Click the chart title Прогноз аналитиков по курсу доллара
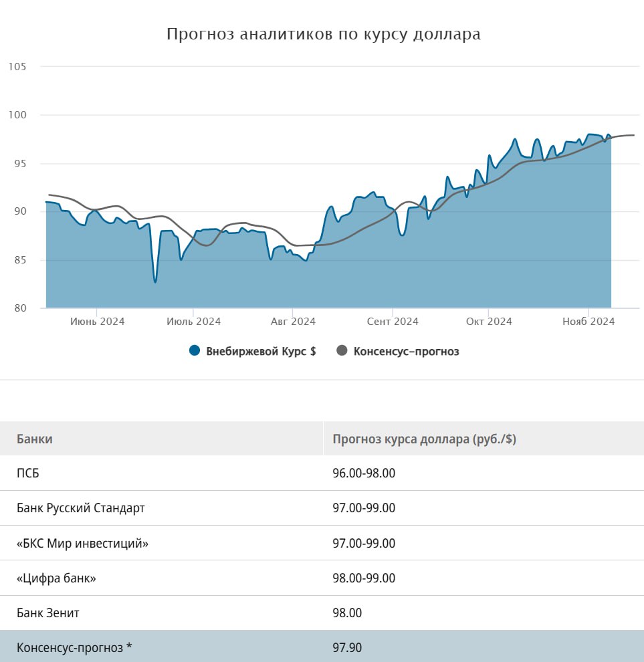 [x=323, y=34]
